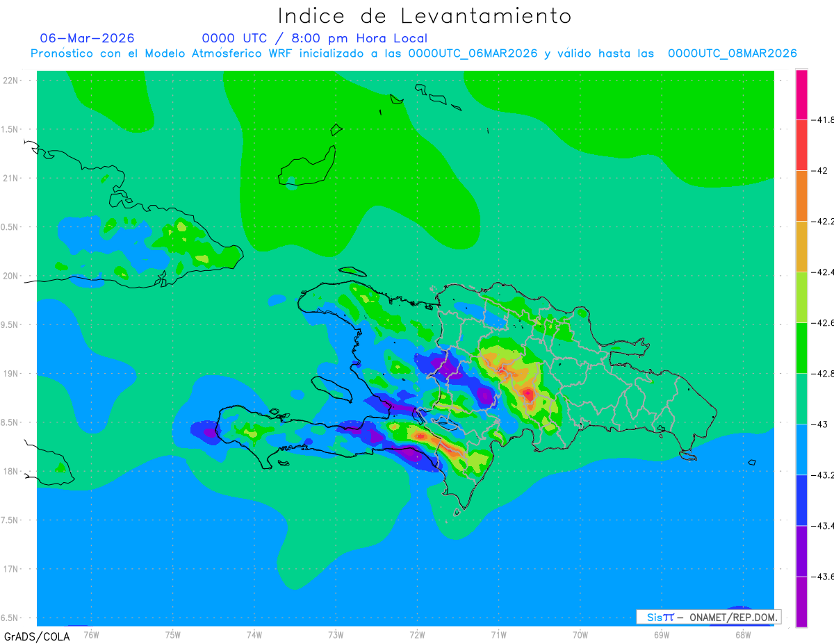Image resolution: width=834 pixels, height=644 pixels.
Task: Click the '76W' longitude label
Action: (x=91, y=634)
